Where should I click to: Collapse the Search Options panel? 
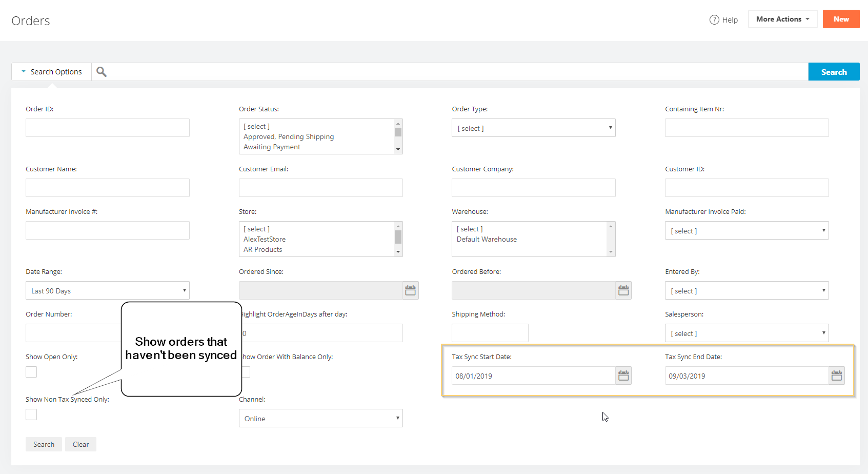(51, 72)
